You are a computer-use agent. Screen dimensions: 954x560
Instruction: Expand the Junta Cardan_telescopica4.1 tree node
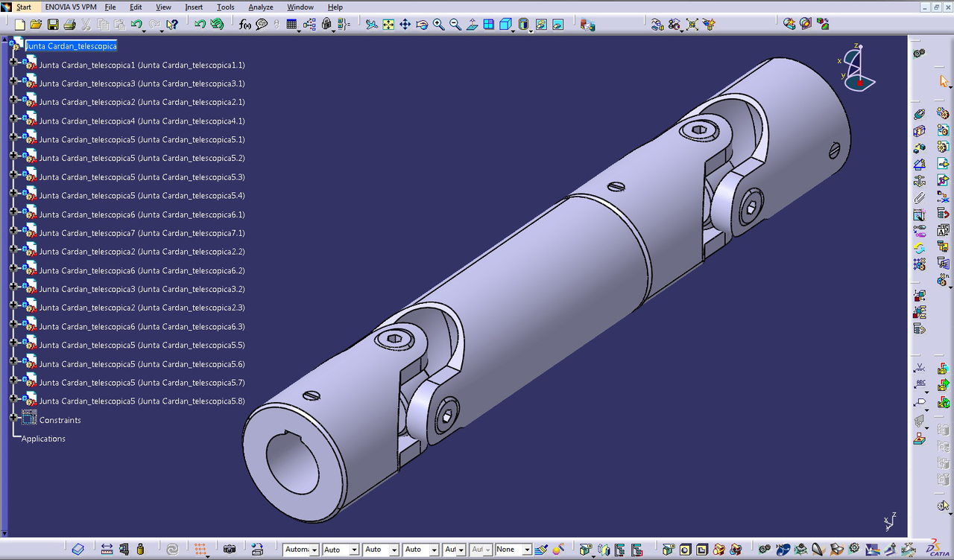[x=13, y=118]
